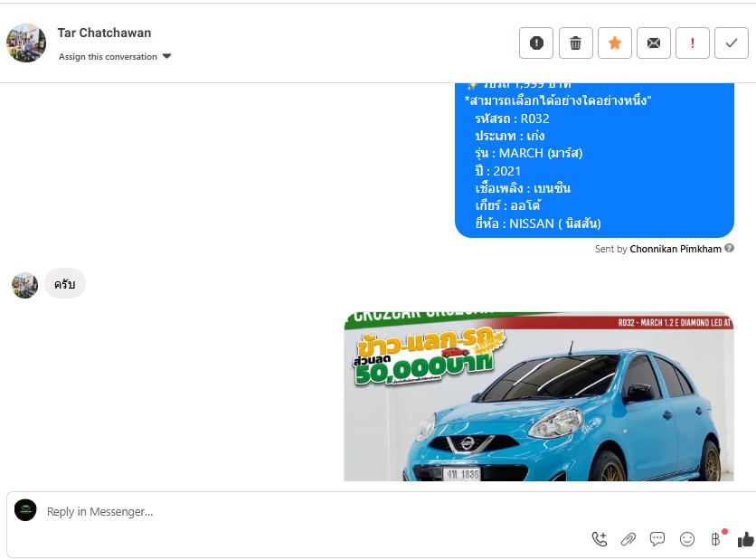Open Assign this conversation dropdown
Screen dimensions: 756x560
coord(115,56)
